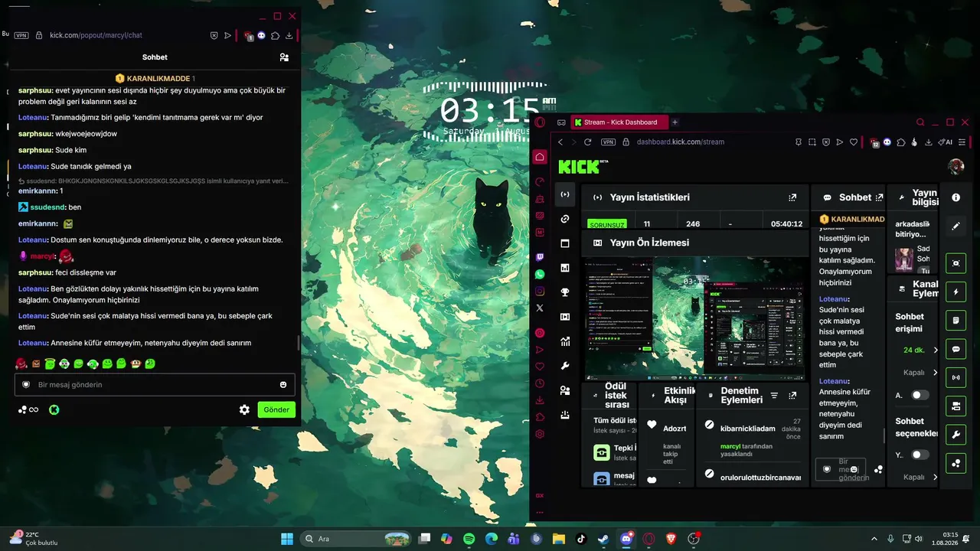Open Steam from the taskbar

tap(604, 539)
